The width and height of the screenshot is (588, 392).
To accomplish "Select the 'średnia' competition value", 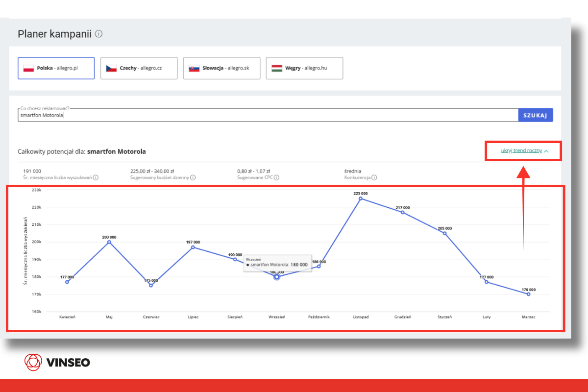I will click(x=353, y=171).
